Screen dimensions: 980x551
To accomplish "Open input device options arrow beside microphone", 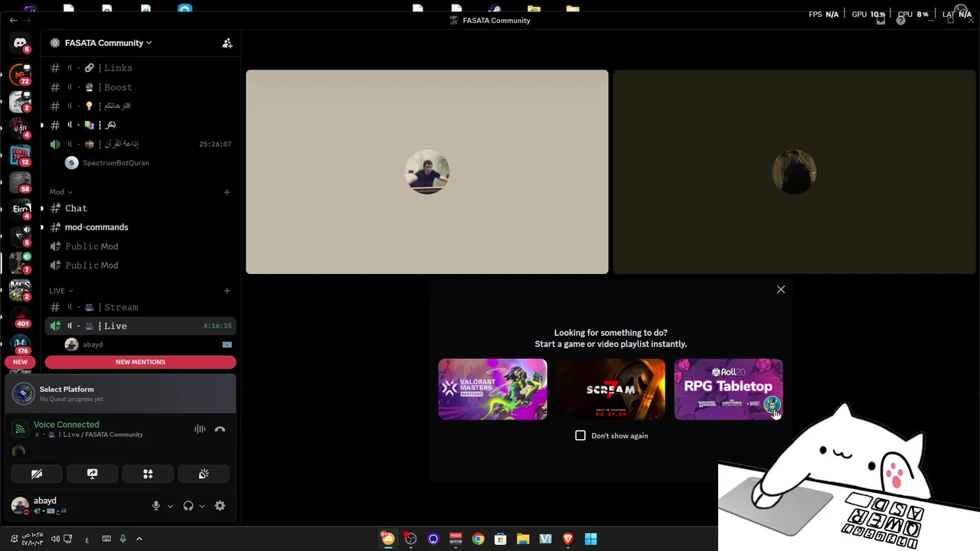I will (x=170, y=506).
